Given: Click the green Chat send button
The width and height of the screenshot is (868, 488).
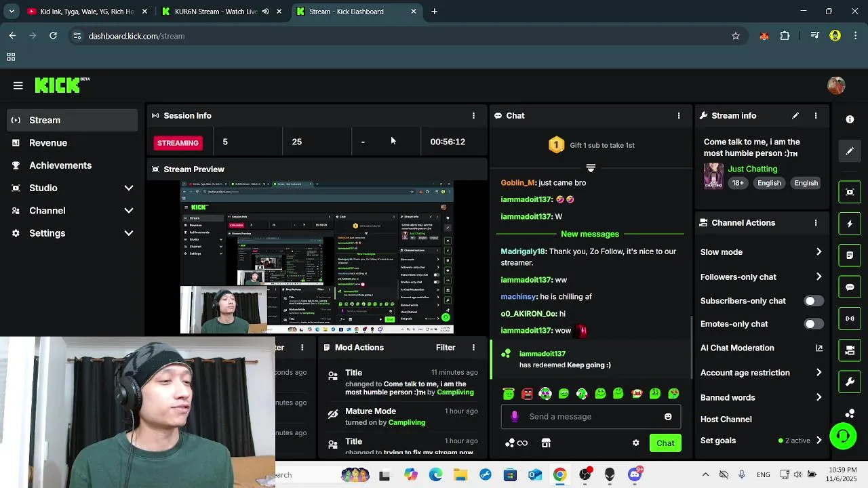Looking at the screenshot, I should click(665, 443).
